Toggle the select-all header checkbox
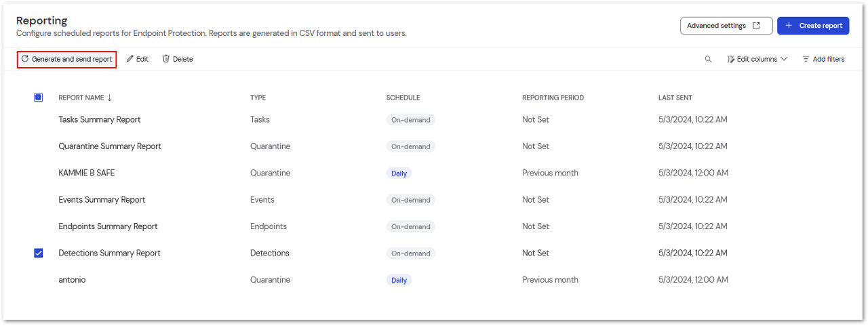 [38, 98]
